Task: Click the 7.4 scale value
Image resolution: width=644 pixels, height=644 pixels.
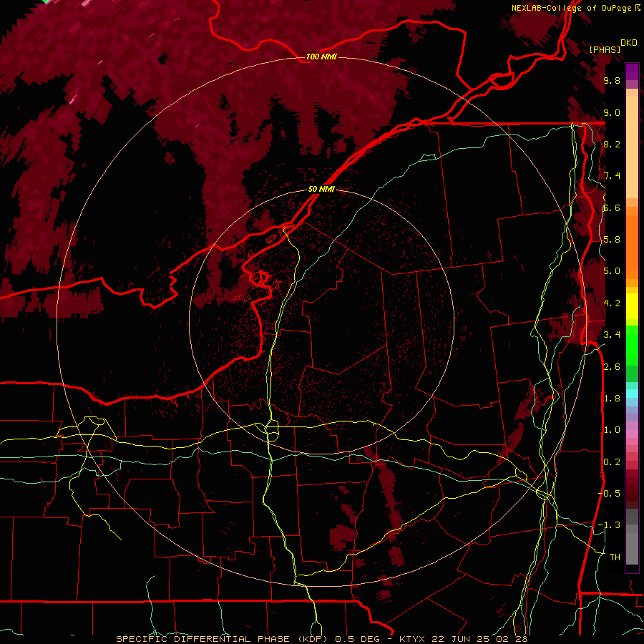Action: coord(612,176)
